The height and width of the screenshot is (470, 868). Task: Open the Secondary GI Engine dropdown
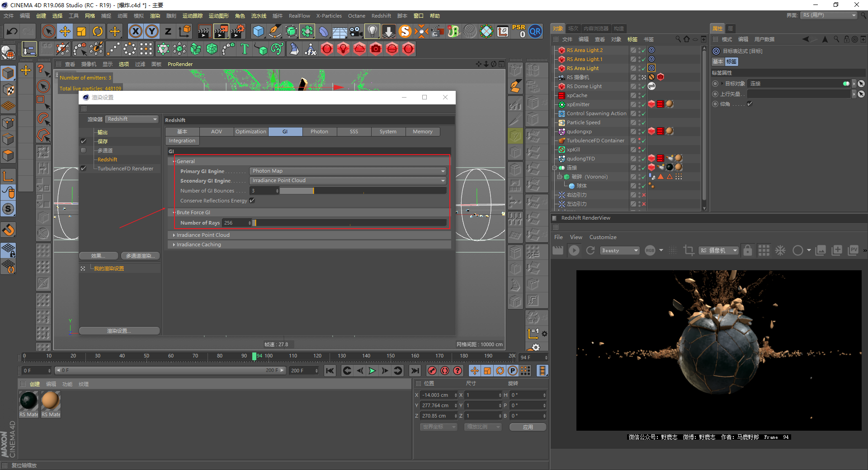348,180
